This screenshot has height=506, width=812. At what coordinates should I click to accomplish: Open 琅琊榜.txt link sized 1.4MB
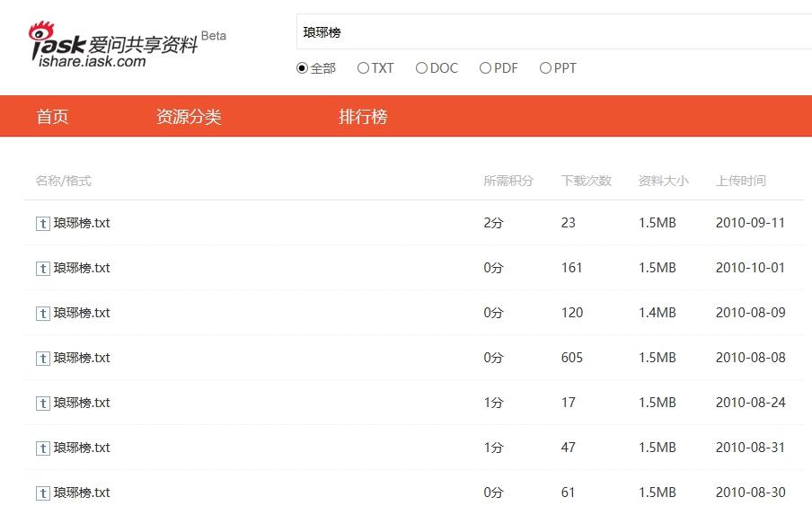click(82, 314)
